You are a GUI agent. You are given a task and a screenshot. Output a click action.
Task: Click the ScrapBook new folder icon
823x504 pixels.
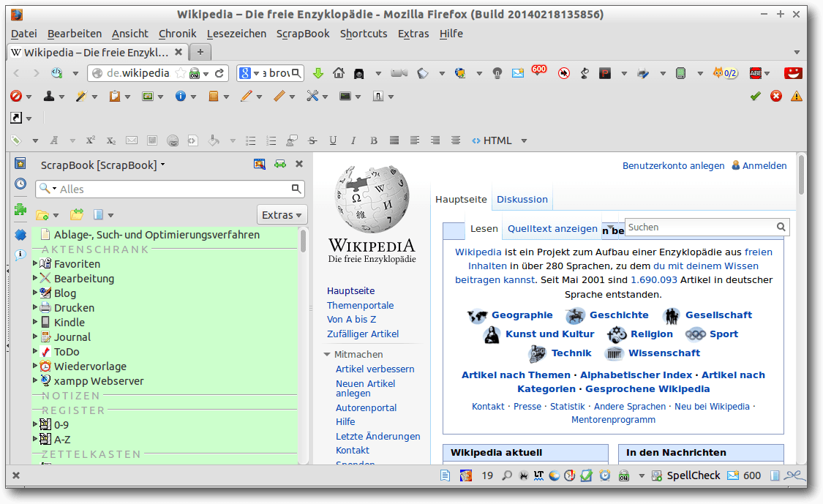coord(42,215)
